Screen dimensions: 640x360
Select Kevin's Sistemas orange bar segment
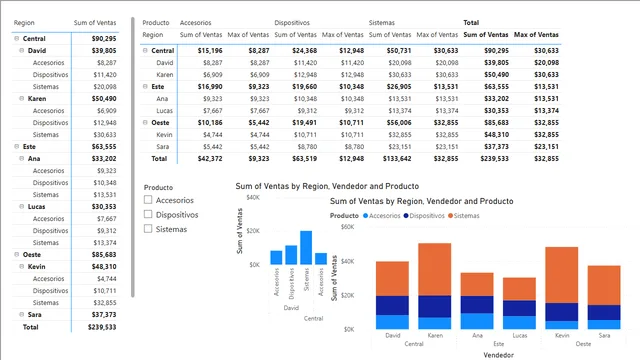(x=562, y=275)
